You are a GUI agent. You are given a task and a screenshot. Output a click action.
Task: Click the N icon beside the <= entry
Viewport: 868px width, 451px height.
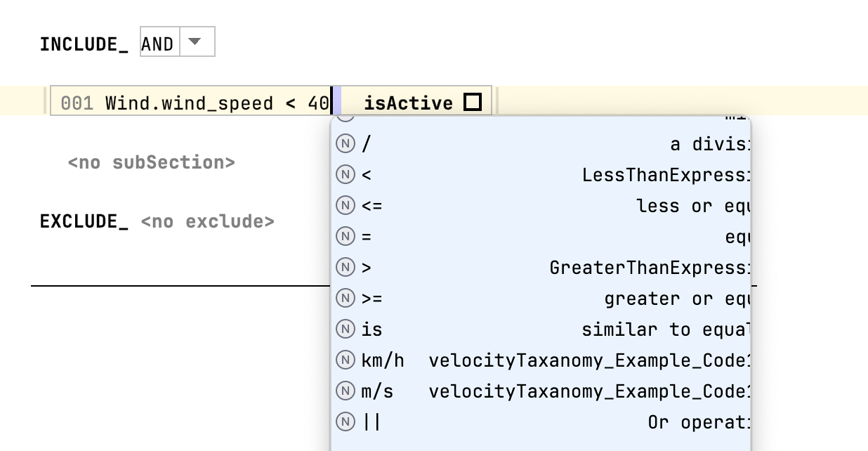(x=345, y=206)
